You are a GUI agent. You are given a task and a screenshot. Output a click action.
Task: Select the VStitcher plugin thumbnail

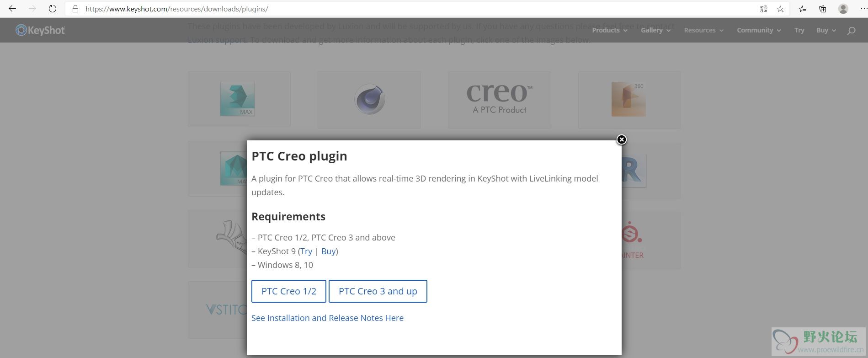click(218, 310)
